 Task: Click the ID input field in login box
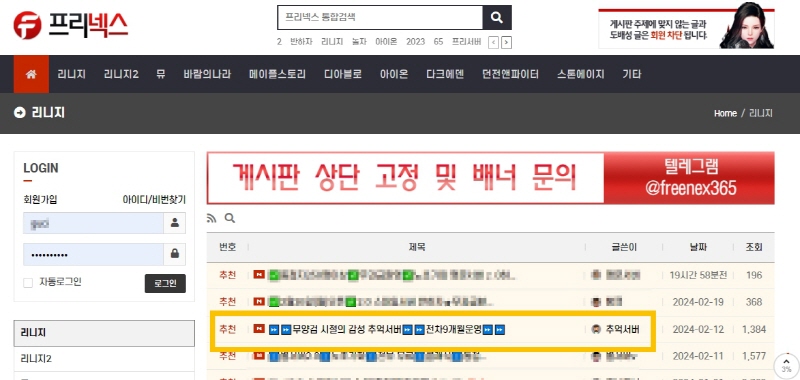tap(93, 223)
